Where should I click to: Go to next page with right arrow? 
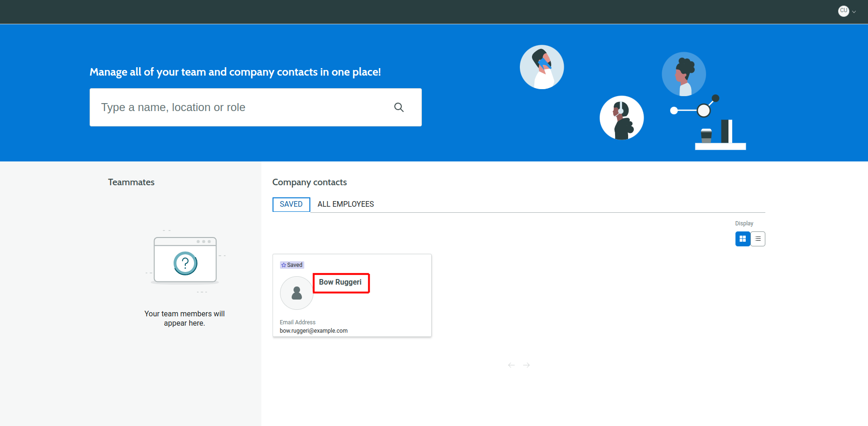click(x=526, y=365)
